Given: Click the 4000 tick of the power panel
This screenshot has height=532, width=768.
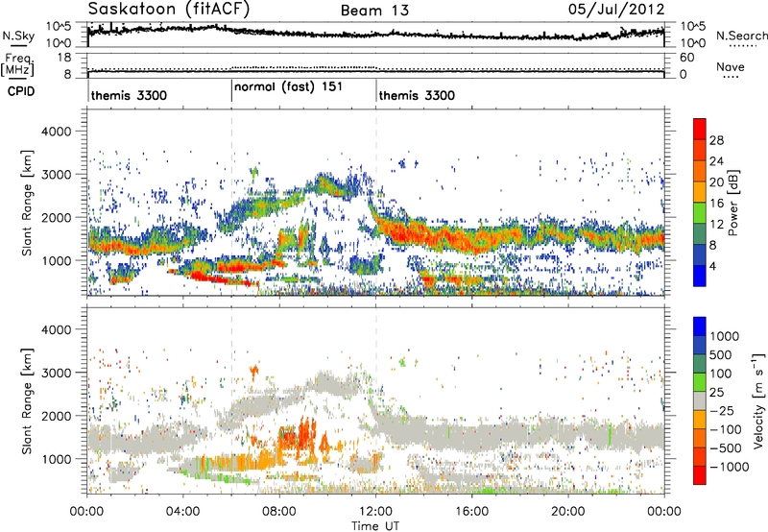Looking at the screenshot, I should click(56, 132).
